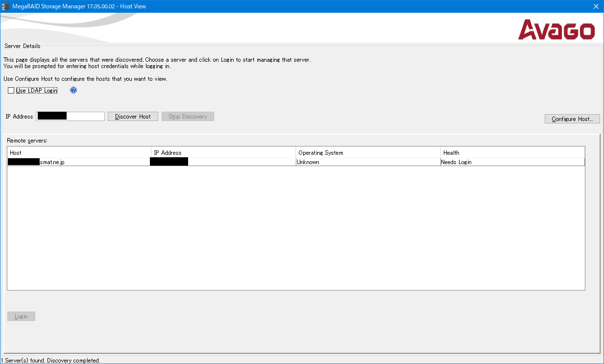Screen dimensions: 604x364
Task: Click the greyed-out Login button
Action: point(21,316)
